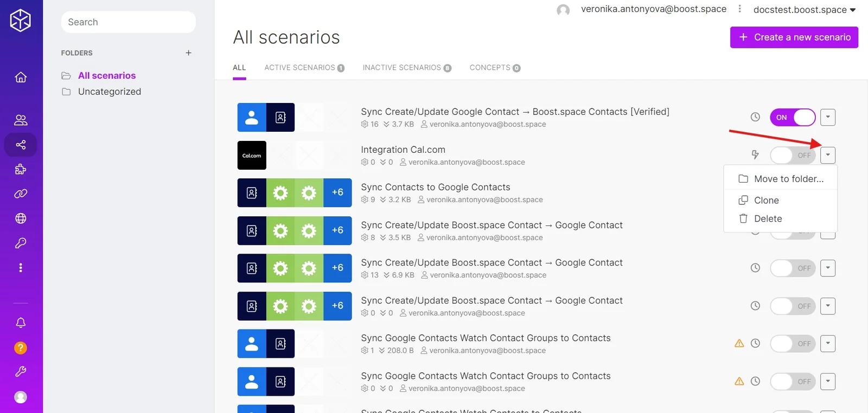This screenshot has height=413, width=868.
Task: Open schedule clock for Google Contact → Boost.space Contacts scenario
Action: pyautogui.click(x=755, y=117)
